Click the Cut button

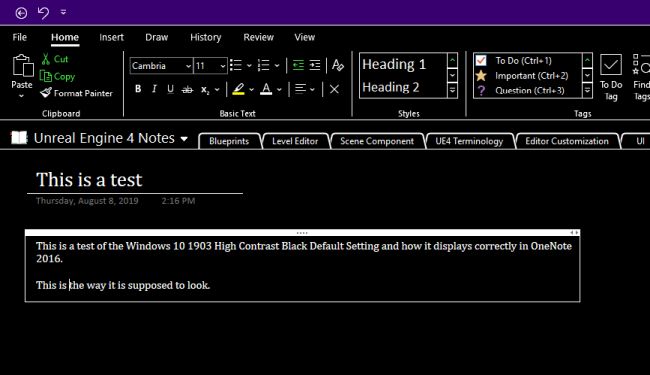point(55,59)
